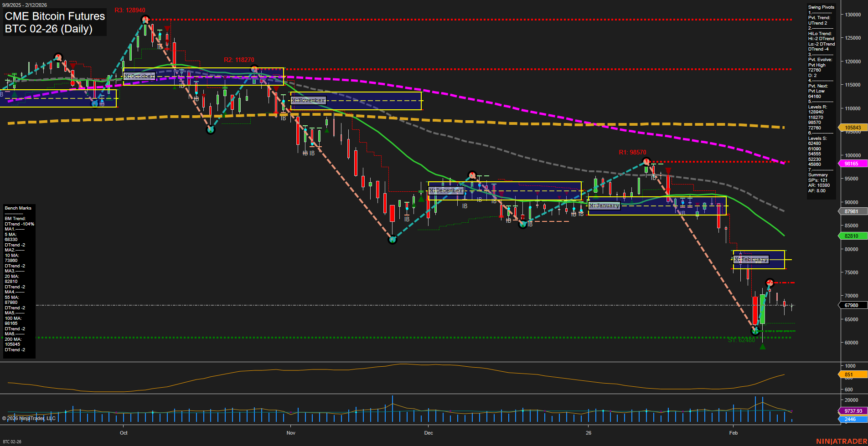
Task: Click the magenta 98165 price axis marker
Action: pos(851,163)
